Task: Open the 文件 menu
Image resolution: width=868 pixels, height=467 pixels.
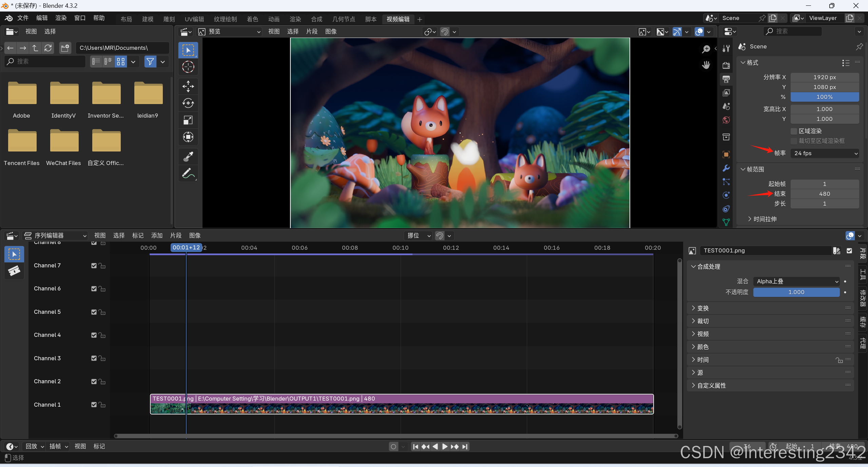Action: 23,18
